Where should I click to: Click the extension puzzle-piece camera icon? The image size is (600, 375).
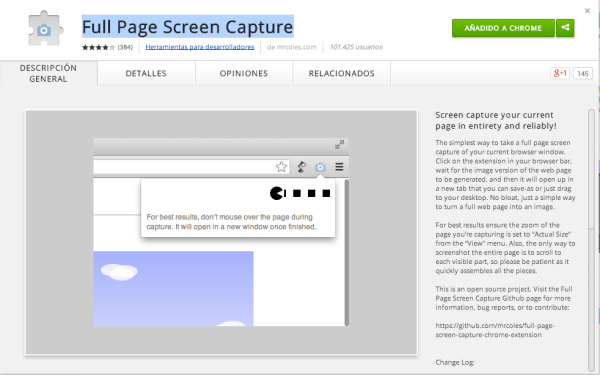pos(45,29)
